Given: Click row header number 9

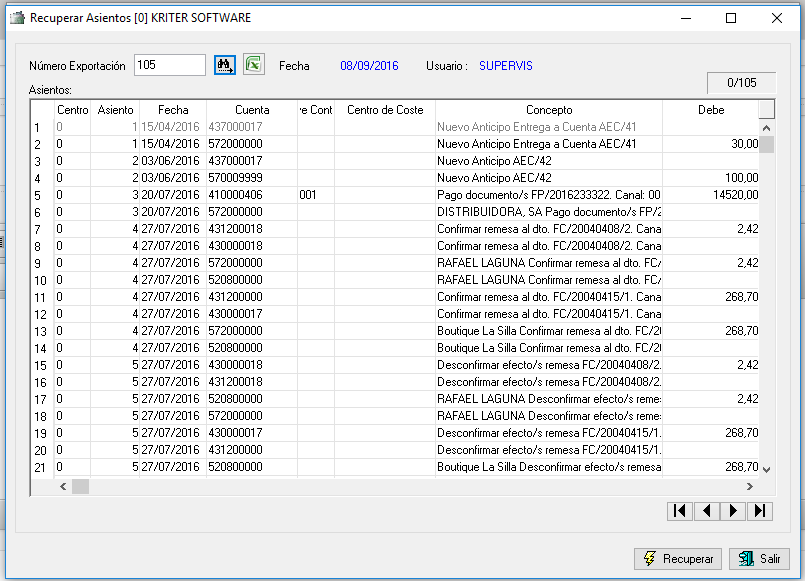Looking at the screenshot, I should point(43,263).
